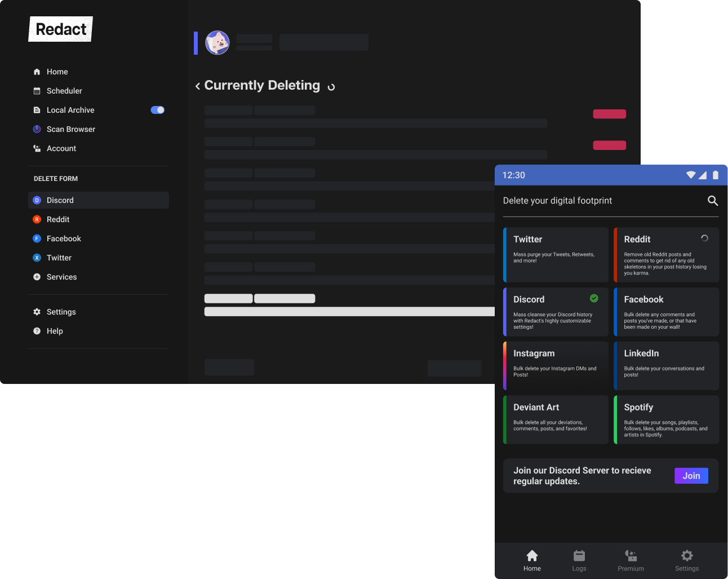Open the Spotify card
This screenshot has width=728, height=579.
[x=667, y=419]
